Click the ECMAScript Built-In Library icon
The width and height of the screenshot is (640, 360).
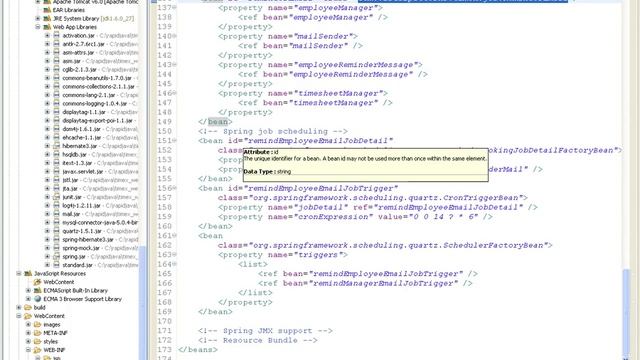pyautogui.click(x=38, y=291)
